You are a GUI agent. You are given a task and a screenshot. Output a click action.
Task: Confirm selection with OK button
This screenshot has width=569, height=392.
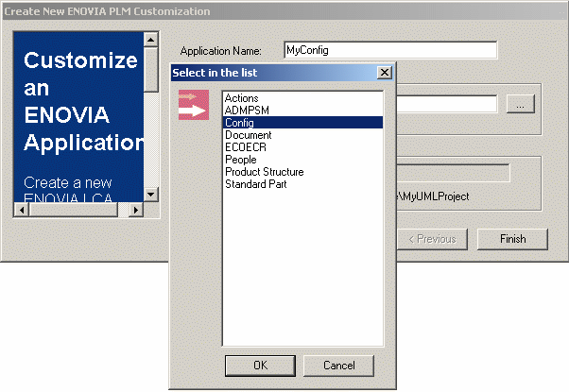pos(260,366)
